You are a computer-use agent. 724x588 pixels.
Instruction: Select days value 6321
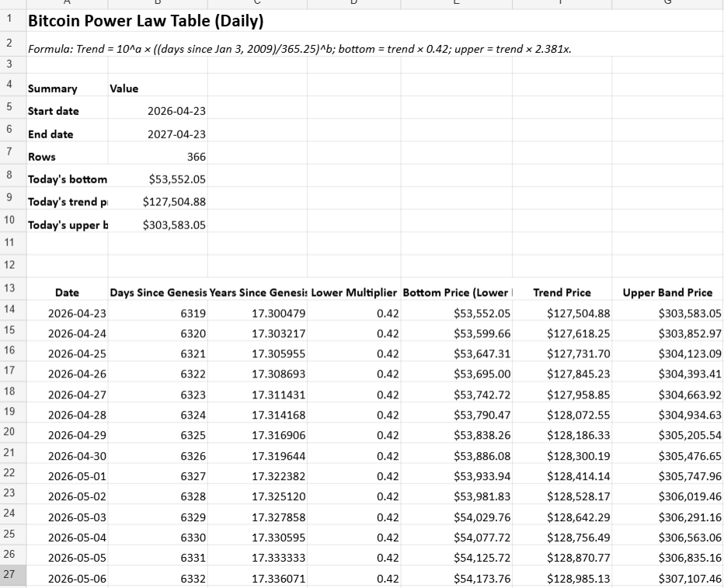(x=158, y=351)
